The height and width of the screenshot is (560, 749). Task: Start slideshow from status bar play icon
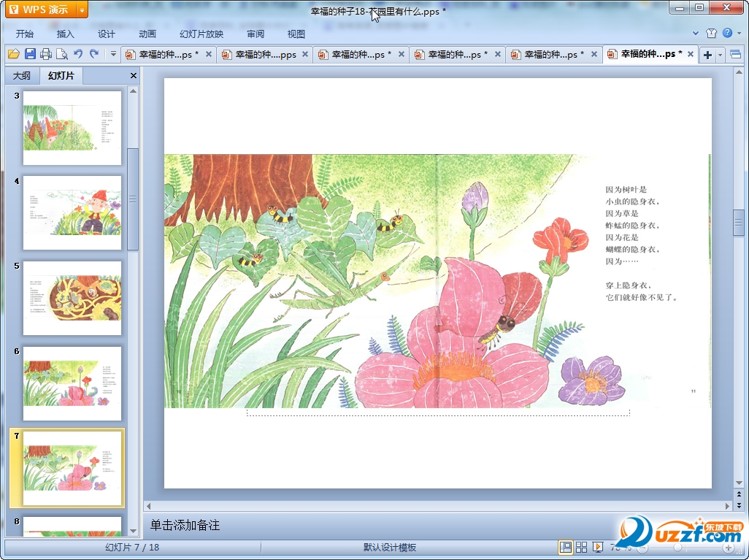(597, 547)
